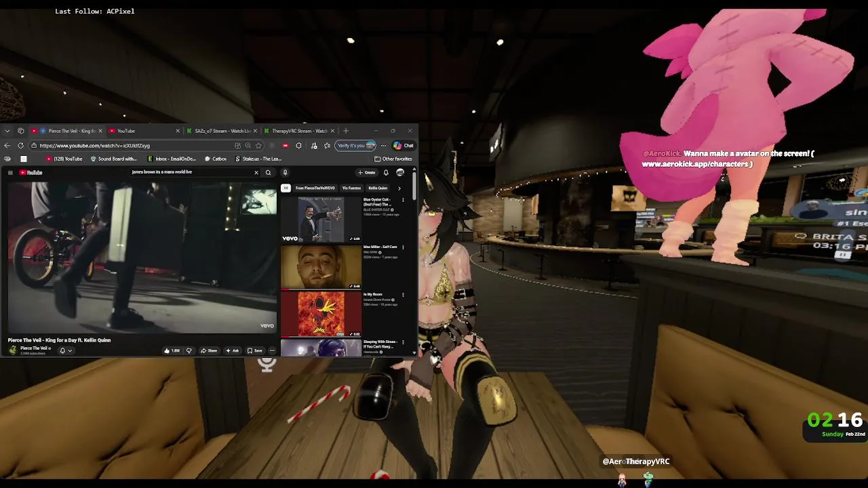Select the All filter chip
Viewport: 868px width, 488px height.
click(285, 188)
